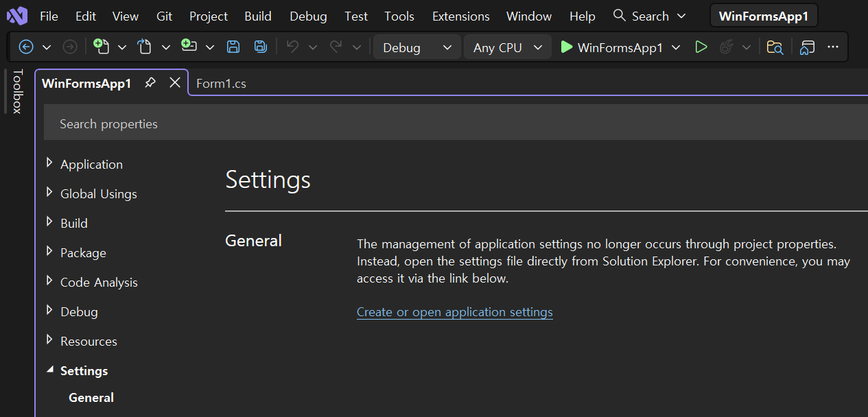Viewport: 868px width, 417px height.
Task: Open the Hot Reload dropdown arrow
Action: 747,47
